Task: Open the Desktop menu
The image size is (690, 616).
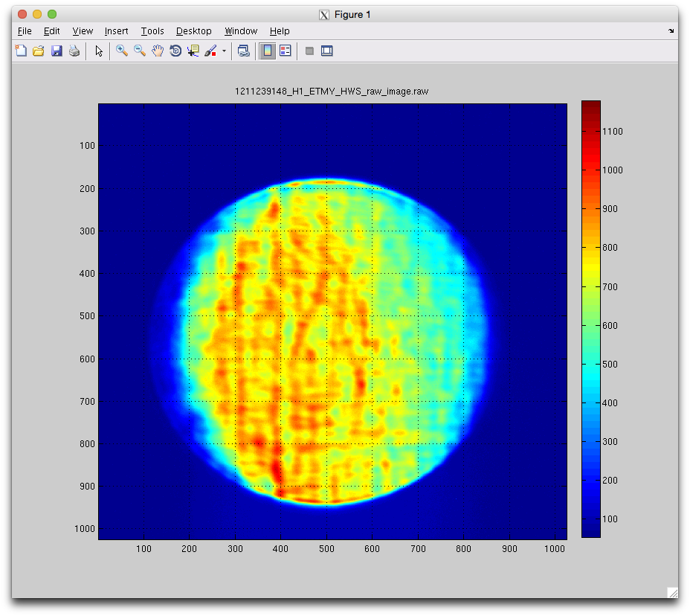Action: point(193,31)
